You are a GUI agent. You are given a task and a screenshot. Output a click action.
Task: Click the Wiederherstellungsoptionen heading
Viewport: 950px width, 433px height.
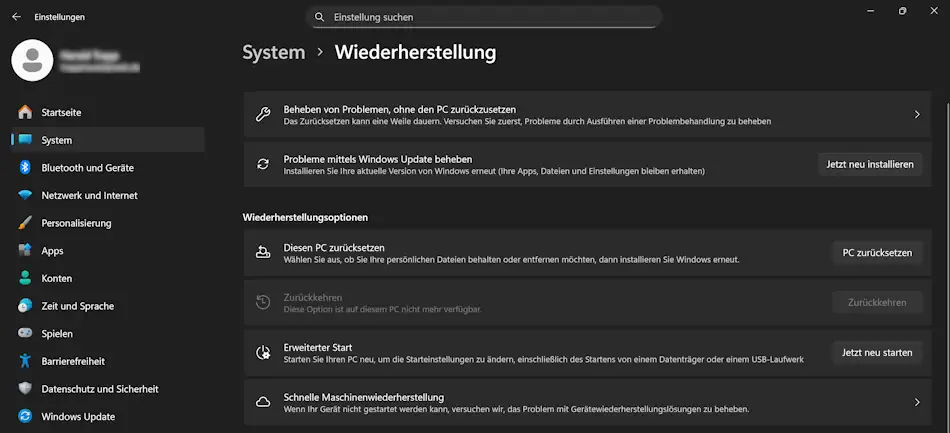[305, 217]
